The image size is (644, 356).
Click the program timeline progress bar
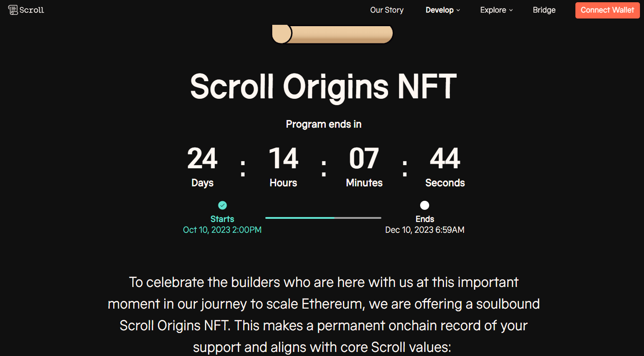pos(323,218)
